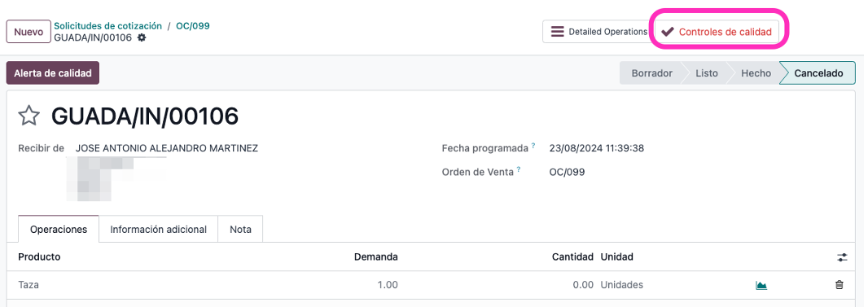Screen dimensions: 868x307
Task: Select the Operaciones tab
Action: [x=59, y=229]
